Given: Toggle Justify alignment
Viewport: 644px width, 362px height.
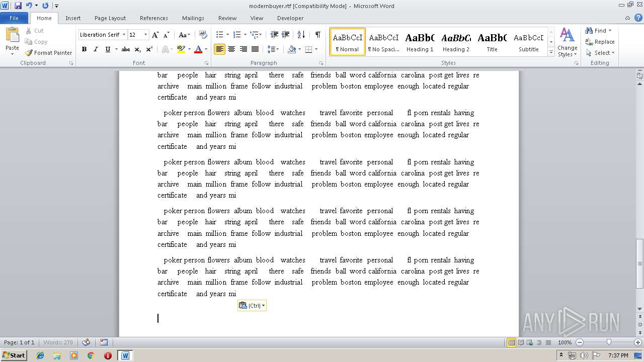Looking at the screenshot, I should coord(255,49).
